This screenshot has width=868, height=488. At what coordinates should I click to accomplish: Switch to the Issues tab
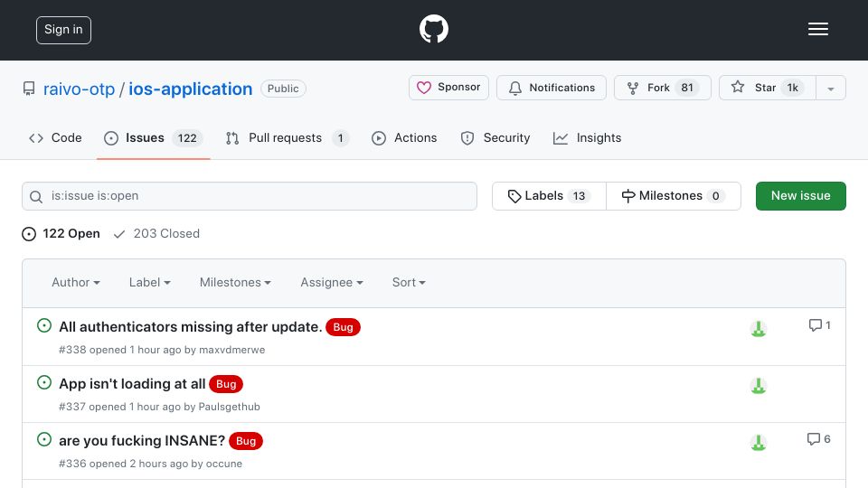154,137
